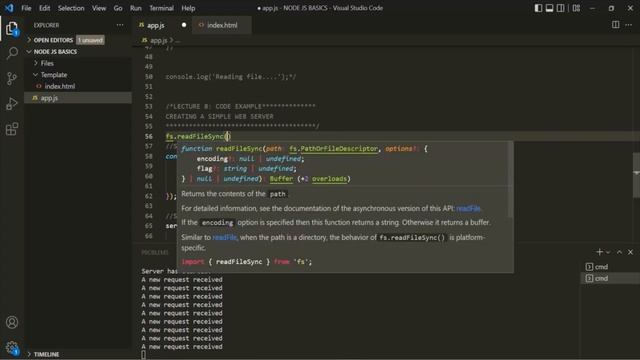Screen dimensions: 640x360
Task: Open index.html in the explorer tree
Action: (x=60, y=86)
